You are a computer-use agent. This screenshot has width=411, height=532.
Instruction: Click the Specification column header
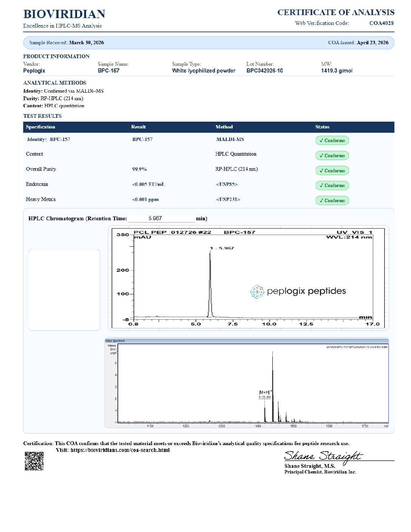[40, 127]
